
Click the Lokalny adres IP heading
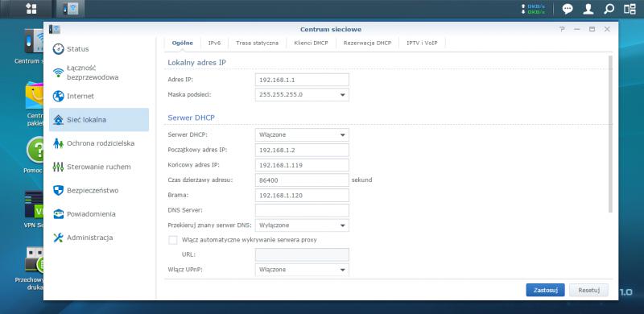coord(196,63)
